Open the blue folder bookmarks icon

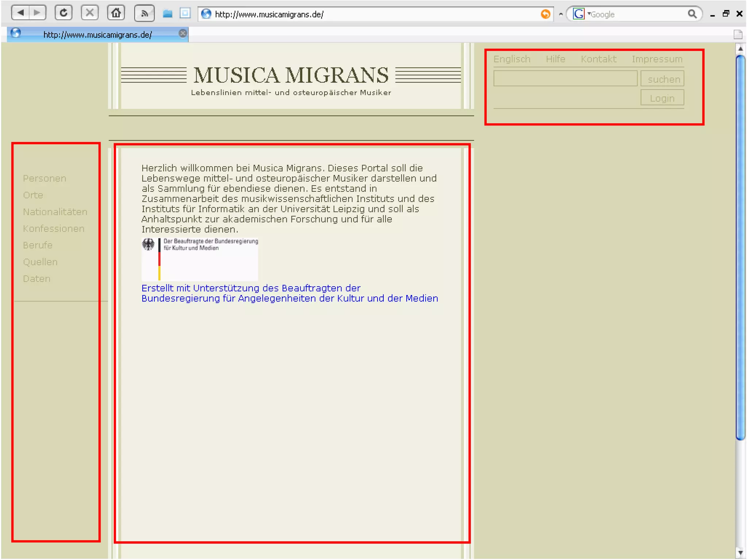coord(167,14)
